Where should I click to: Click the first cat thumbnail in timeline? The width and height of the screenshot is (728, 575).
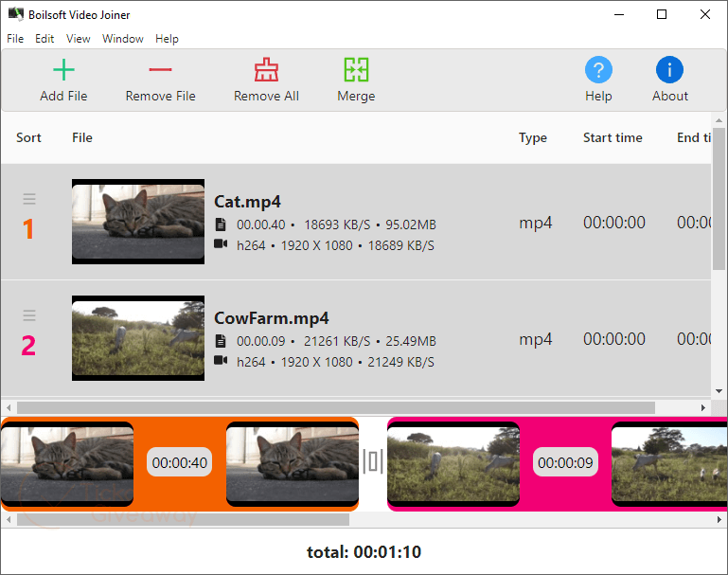coord(67,464)
